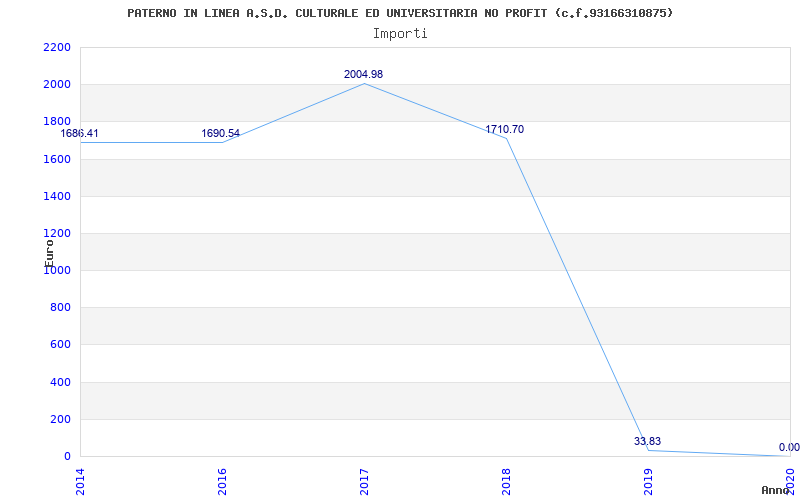Click the 200 y-axis tick label
The height and width of the screenshot is (500, 800).
pos(61,419)
